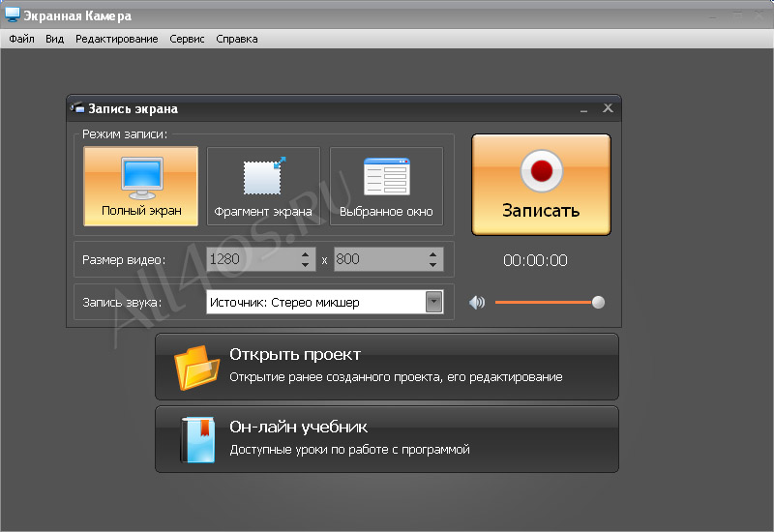Click the blue book tutorial icon
Image resolution: width=774 pixels, height=532 pixels.
198,440
